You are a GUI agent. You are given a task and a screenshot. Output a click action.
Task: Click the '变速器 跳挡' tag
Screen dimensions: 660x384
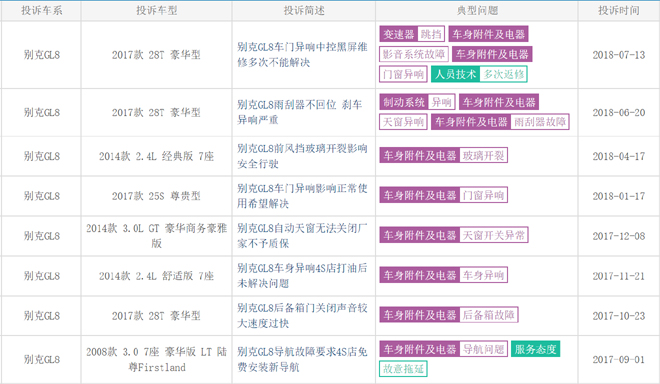tap(412, 34)
